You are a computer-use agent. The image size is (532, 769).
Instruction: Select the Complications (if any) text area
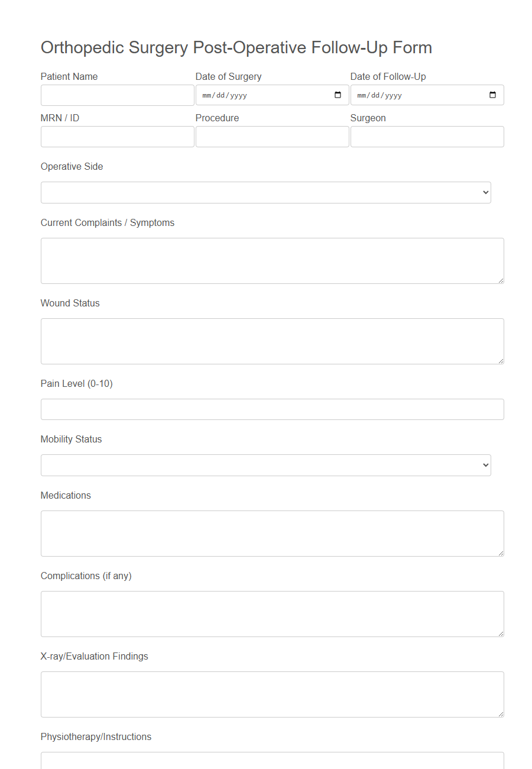click(x=272, y=613)
